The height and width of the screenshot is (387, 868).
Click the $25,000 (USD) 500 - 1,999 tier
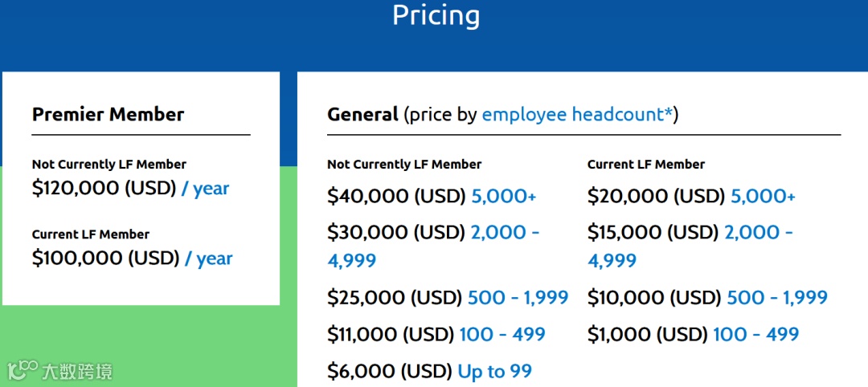(x=448, y=298)
